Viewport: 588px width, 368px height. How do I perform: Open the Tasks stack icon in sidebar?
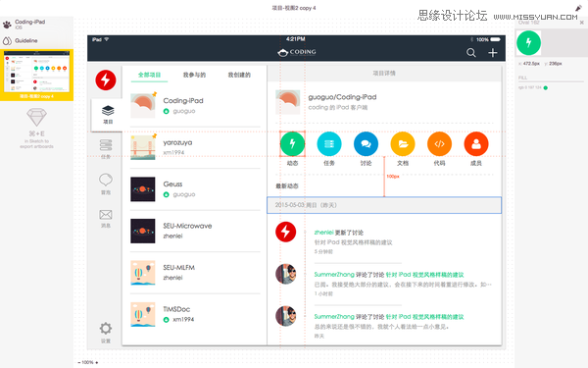(106, 145)
